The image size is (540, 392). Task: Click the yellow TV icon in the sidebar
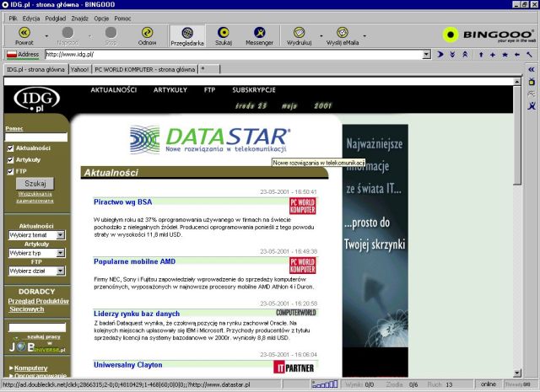(532, 82)
